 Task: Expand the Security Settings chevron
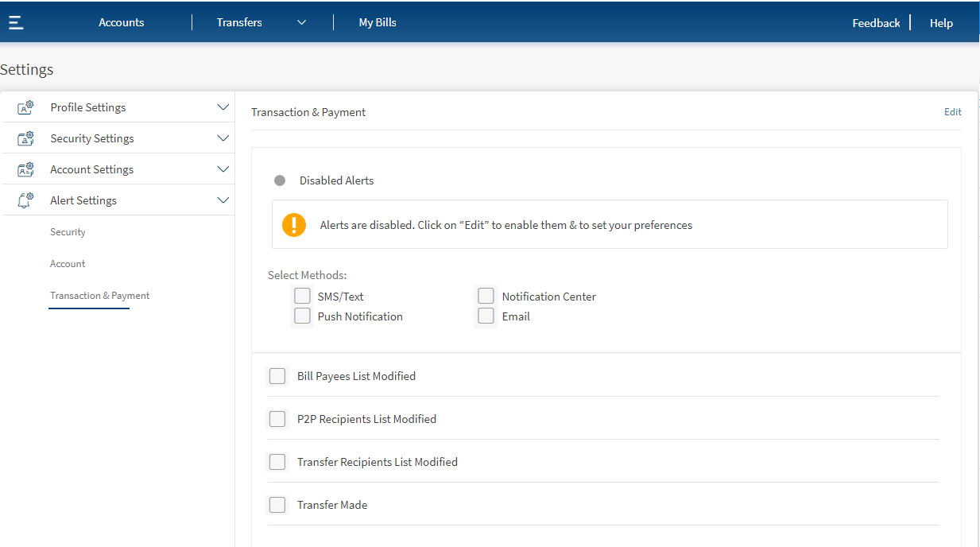223,138
